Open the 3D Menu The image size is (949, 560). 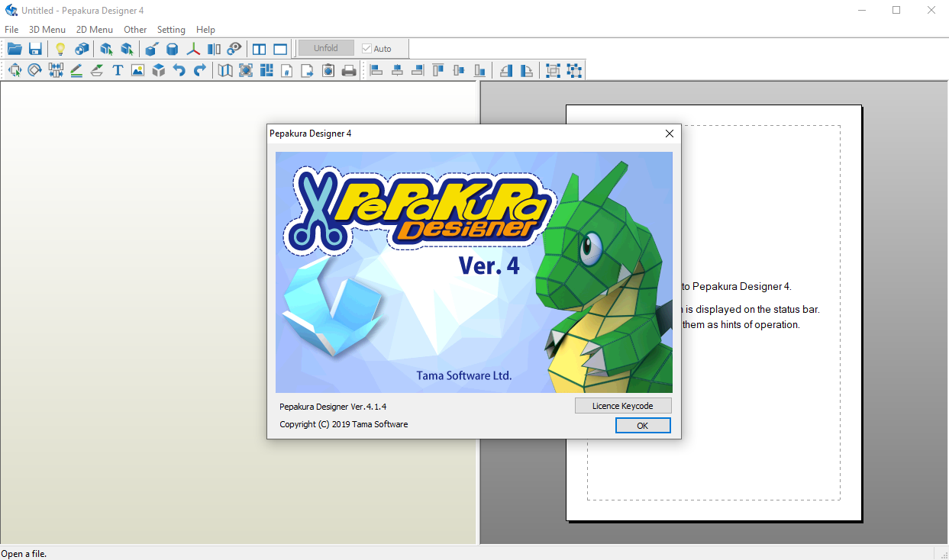click(x=47, y=29)
